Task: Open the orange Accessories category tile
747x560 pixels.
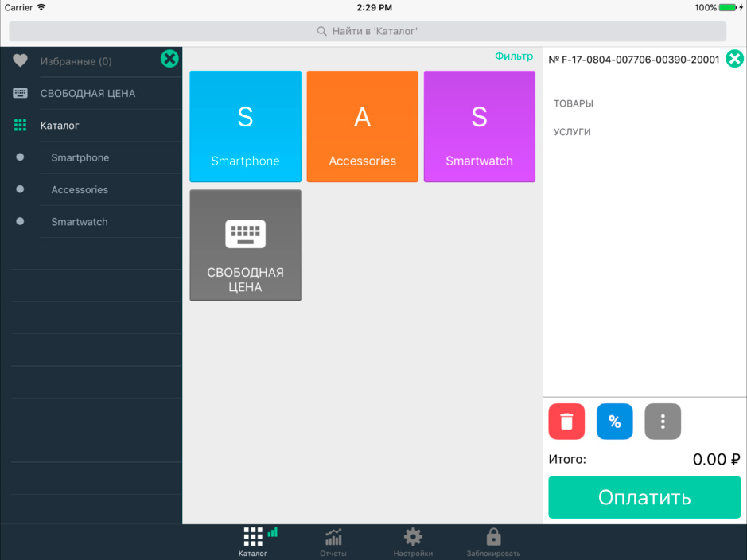Action: pyautogui.click(x=362, y=126)
